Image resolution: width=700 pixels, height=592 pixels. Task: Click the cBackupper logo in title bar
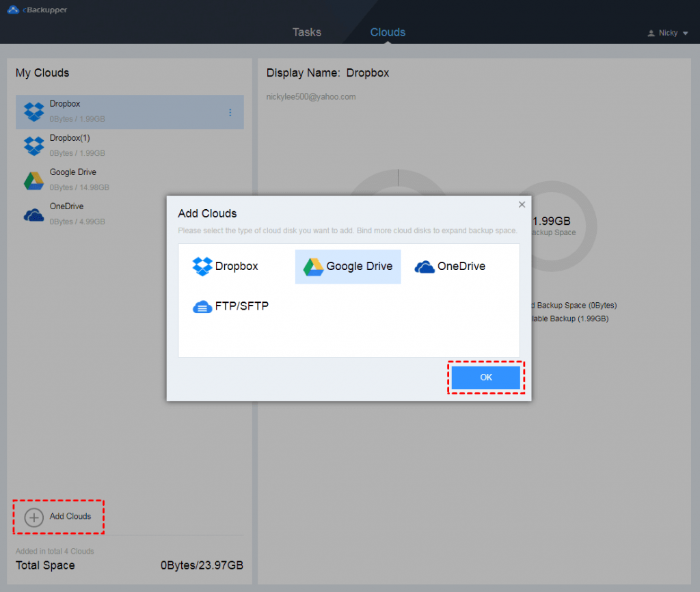pyautogui.click(x=12, y=10)
